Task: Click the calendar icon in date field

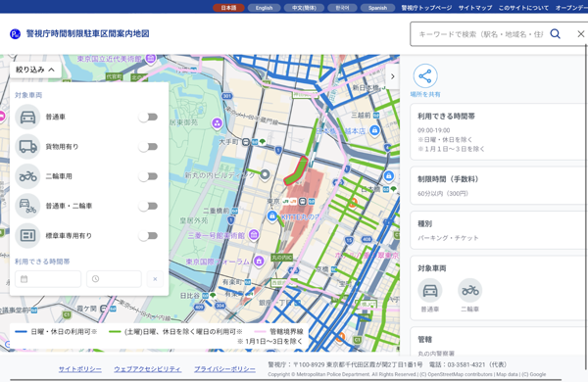Action: pos(24,279)
